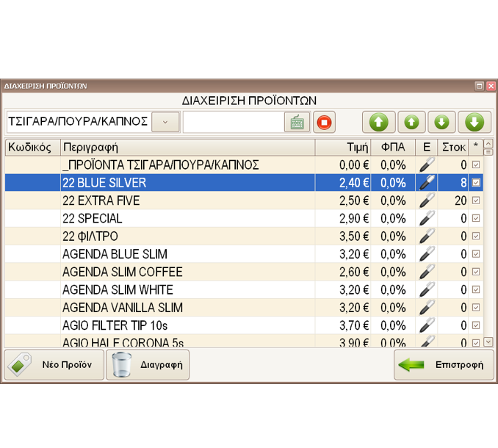Edit AGENDA SLIM WHITE with pen icon
Image resolution: width=498 pixels, height=448 pixels.
pyautogui.click(x=427, y=289)
